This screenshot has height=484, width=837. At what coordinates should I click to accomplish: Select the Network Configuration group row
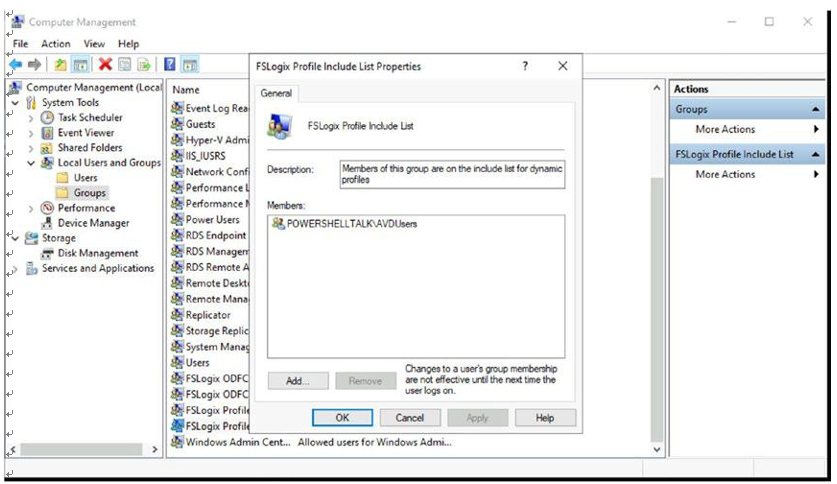[209, 172]
